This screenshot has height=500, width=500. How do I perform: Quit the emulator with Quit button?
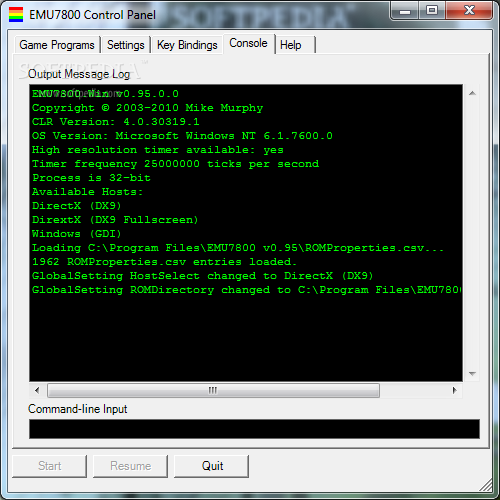pos(212,466)
